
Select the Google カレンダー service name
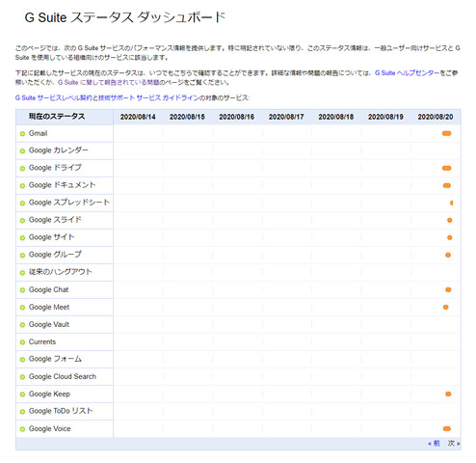coord(59,150)
